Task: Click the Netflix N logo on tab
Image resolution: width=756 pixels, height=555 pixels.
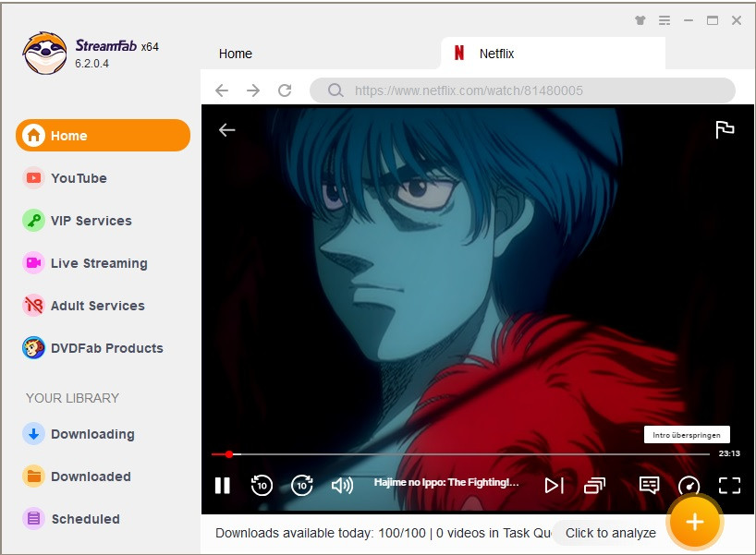Action: pos(459,53)
